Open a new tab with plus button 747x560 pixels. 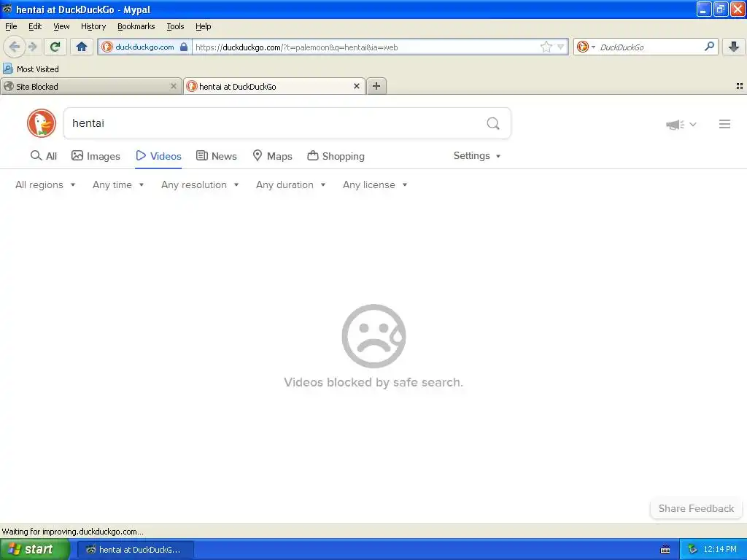[x=376, y=86]
